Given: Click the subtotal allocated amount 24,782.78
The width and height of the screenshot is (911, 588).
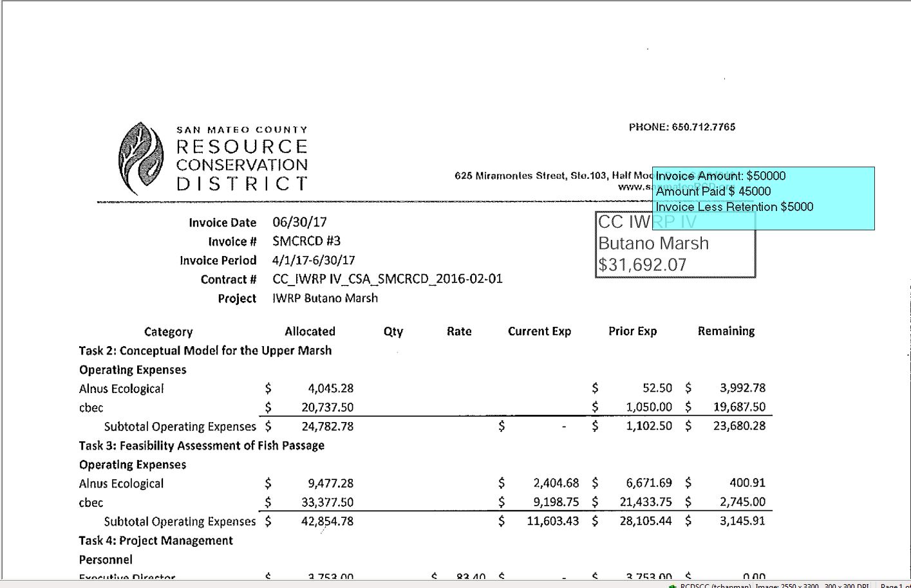Looking at the screenshot, I should tap(328, 426).
